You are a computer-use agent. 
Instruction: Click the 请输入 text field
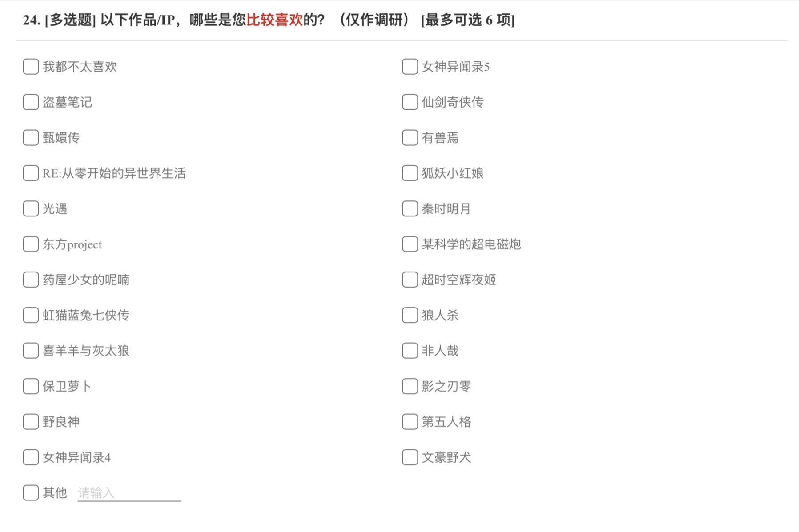coord(129,493)
